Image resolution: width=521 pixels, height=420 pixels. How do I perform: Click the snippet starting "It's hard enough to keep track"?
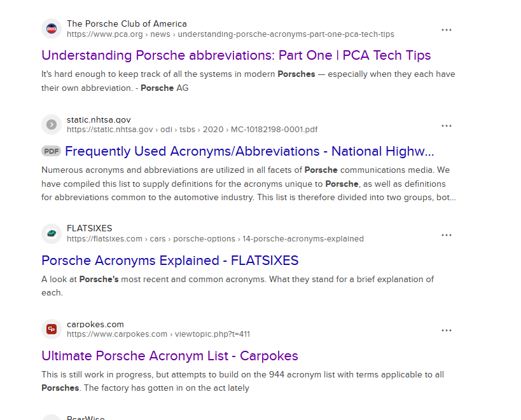248,81
